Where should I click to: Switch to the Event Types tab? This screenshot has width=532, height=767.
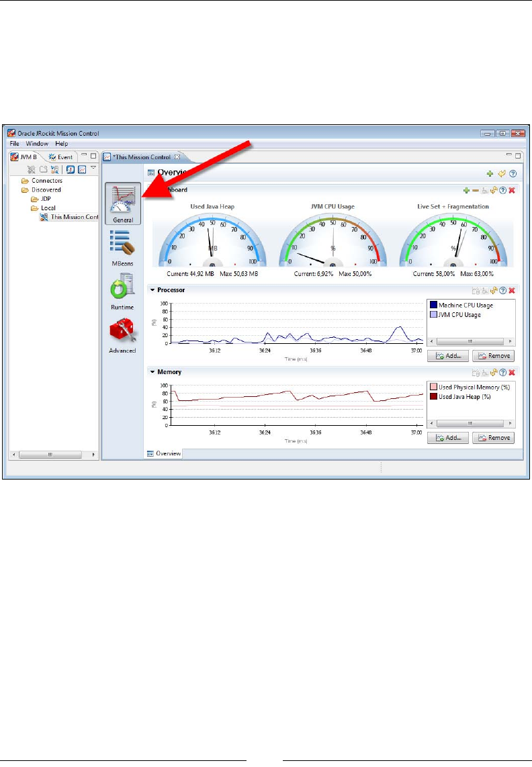click(x=60, y=157)
